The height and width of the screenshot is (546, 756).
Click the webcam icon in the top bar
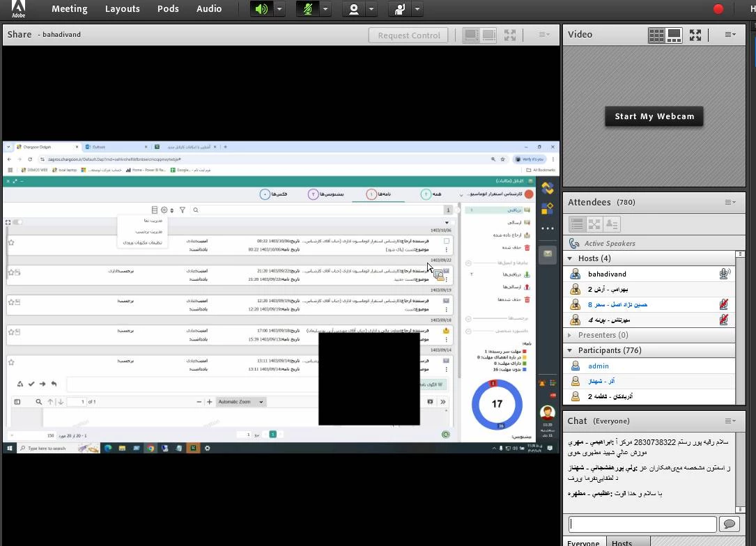354,9
